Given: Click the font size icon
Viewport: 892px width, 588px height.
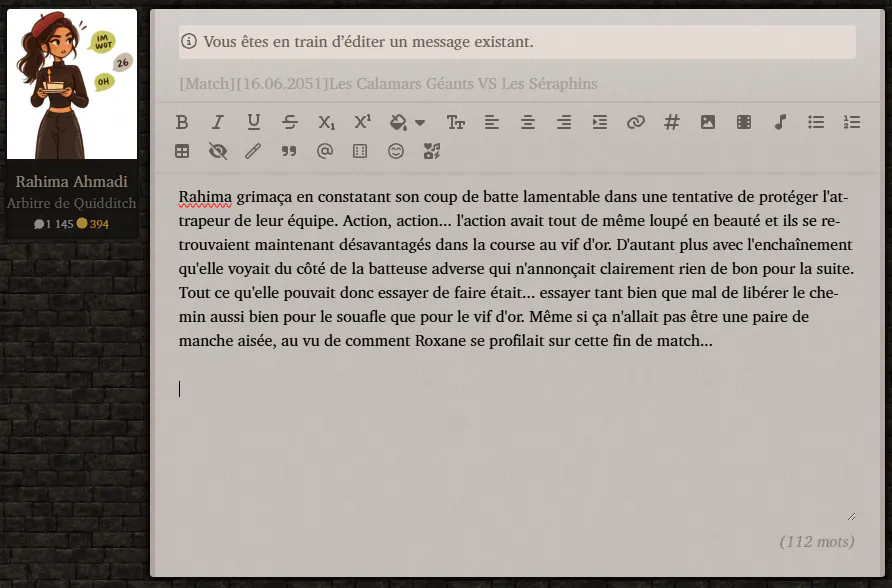Looking at the screenshot, I should coord(456,122).
